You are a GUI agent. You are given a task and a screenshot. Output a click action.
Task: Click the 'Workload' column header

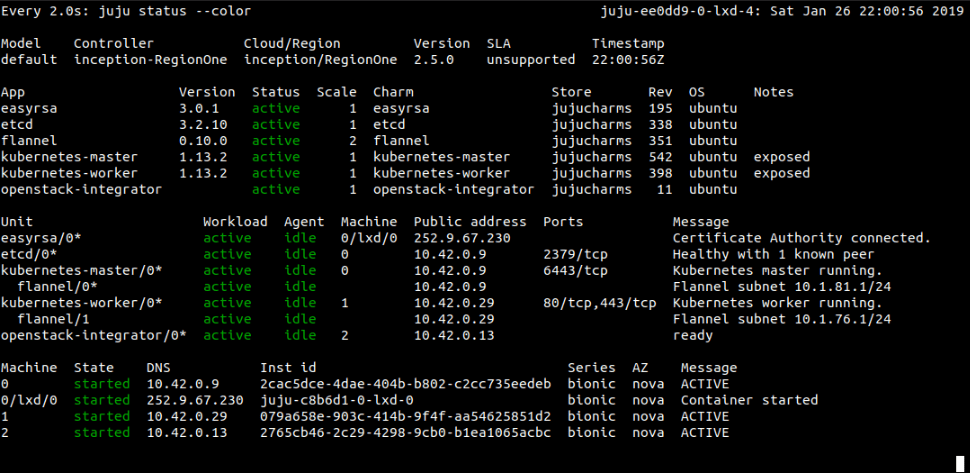tap(236, 222)
